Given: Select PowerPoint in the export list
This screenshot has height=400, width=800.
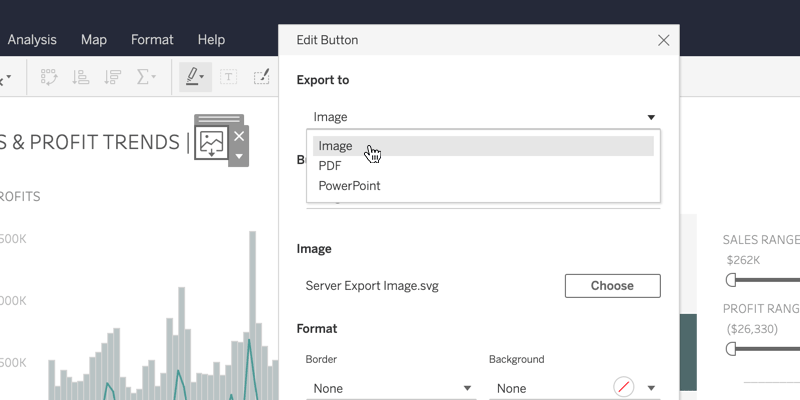Looking at the screenshot, I should click(349, 186).
